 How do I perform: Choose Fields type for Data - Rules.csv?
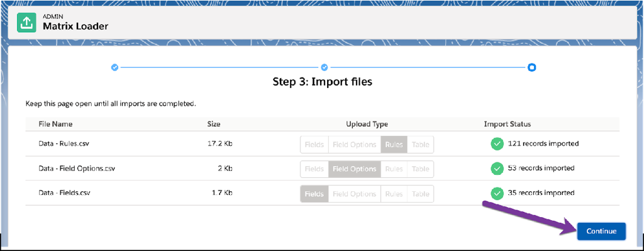tap(314, 145)
